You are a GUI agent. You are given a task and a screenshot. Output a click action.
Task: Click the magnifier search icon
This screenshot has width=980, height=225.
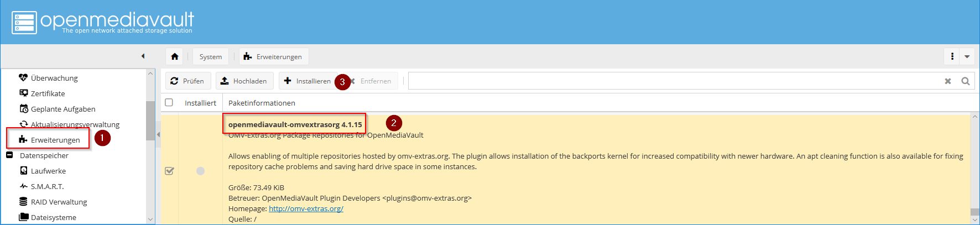(x=966, y=81)
